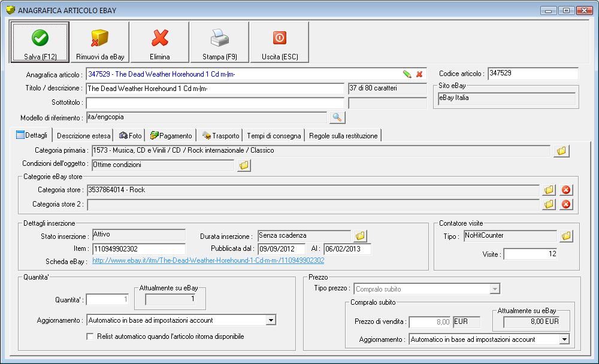Click the Pubblicata dal date field
This screenshot has width=599, height=364.
tap(282, 249)
